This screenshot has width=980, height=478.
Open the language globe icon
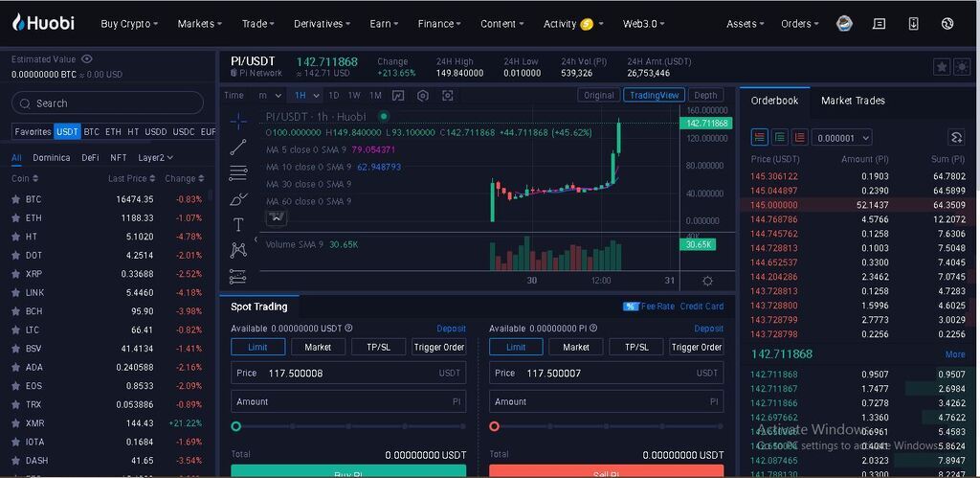coord(947,24)
